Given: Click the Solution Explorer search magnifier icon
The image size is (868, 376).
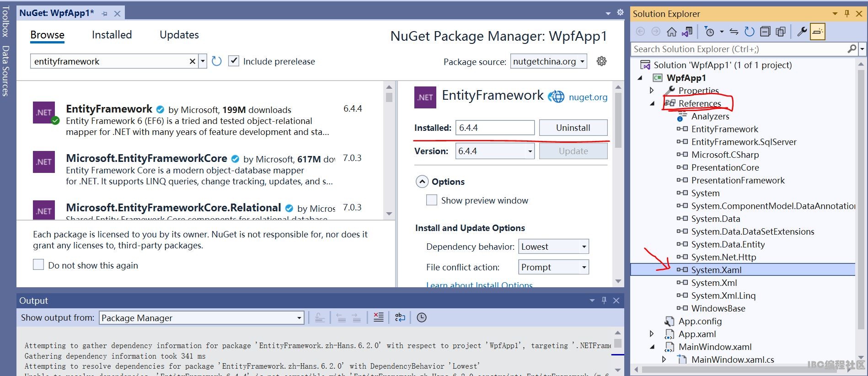Looking at the screenshot, I should [852, 48].
